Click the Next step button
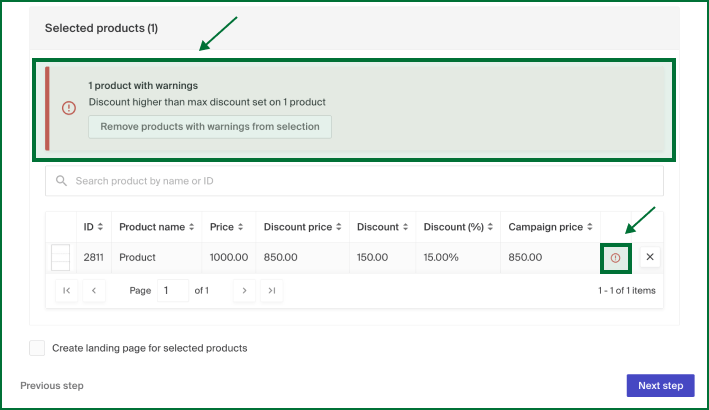Viewport: 709px width, 410px height. [660, 386]
